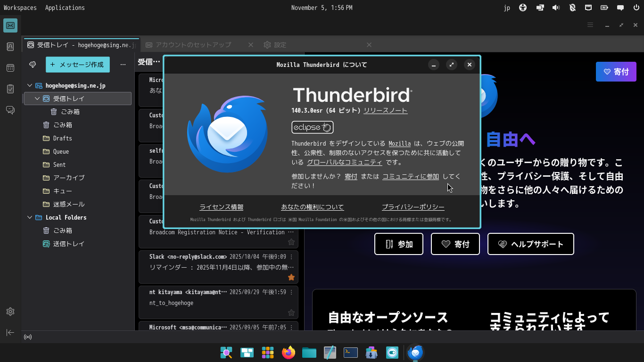The width and height of the screenshot is (644, 362).
Task: Click the グローバルなコミュニティ link
Action: (345, 162)
